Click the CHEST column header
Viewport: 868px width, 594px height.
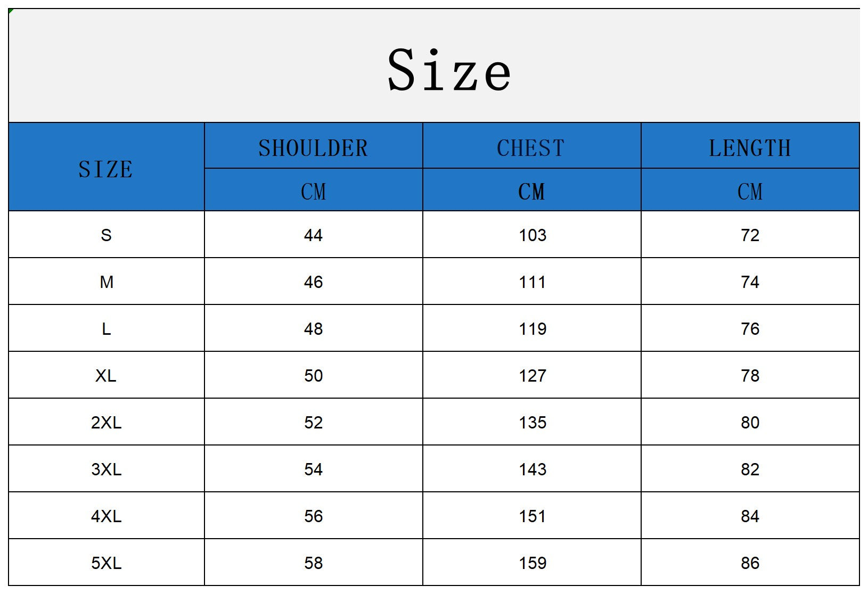coord(531,148)
